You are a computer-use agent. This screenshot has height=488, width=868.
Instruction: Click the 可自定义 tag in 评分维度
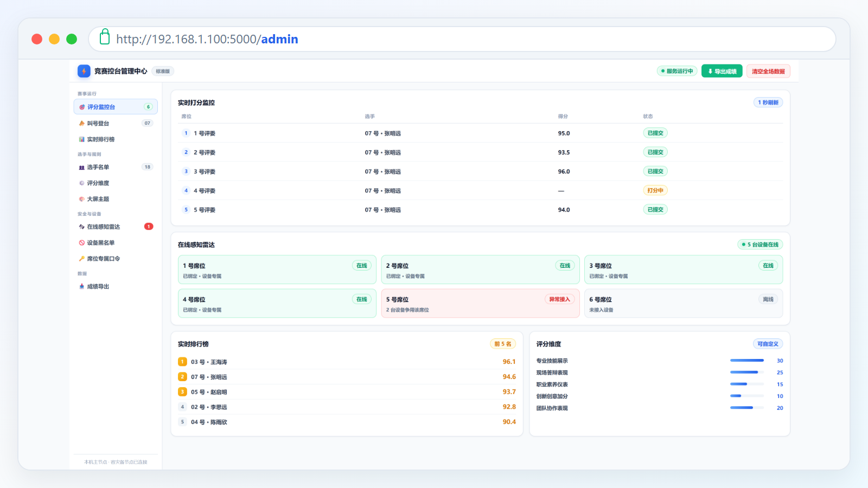pos(768,344)
